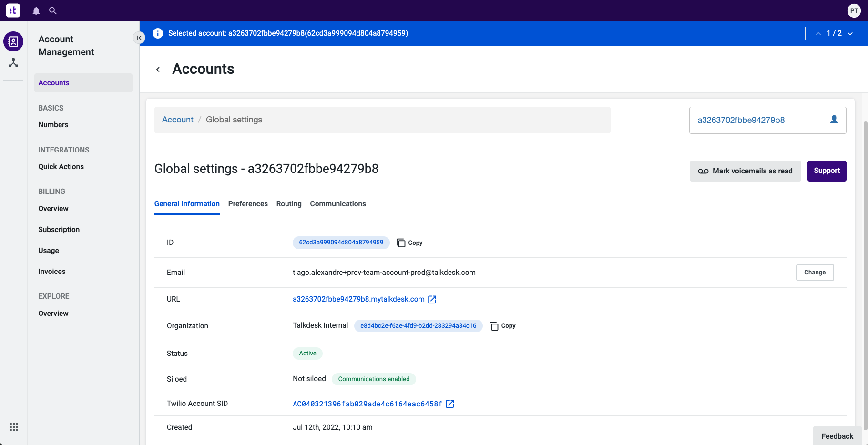The height and width of the screenshot is (445, 868).
Task: Click the Account breadcrumb link
Action: click(178, 120)
